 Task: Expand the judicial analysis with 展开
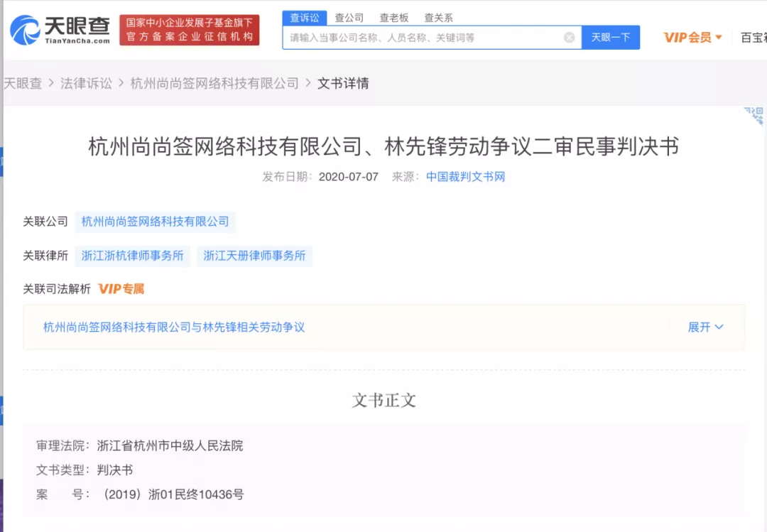[705, 327]
